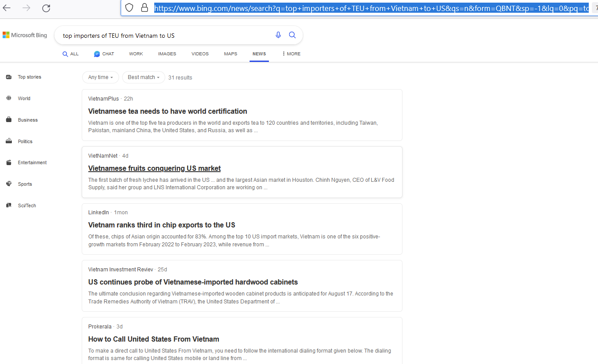The image size is (598, 364).
Task: Click the Politics category label
Action: (x=25, y=142)
